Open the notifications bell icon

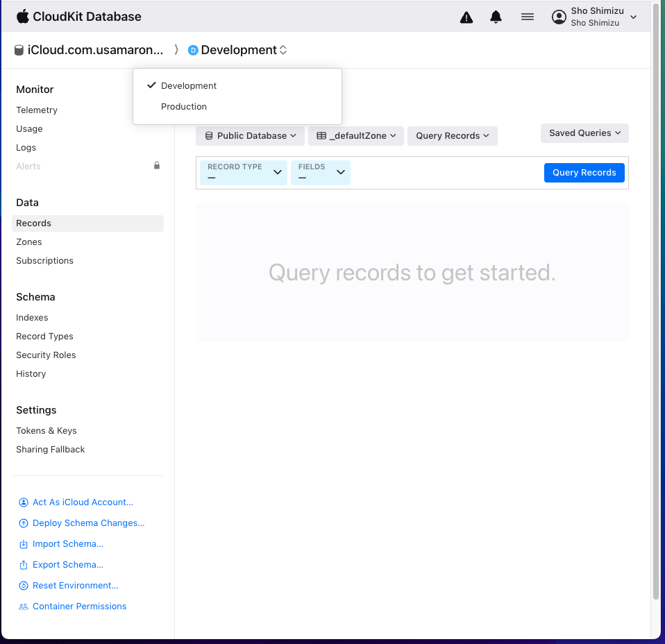pyautogui.click(x=496, y=17)
